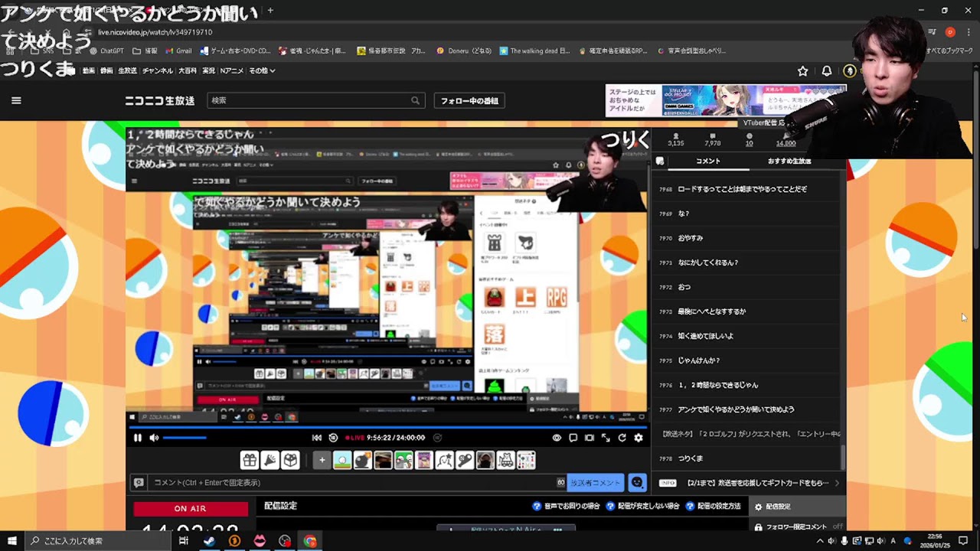The width and height of the screenshot is (980, 551).
Task: Enter fullscreen mode in the player
Action: (606, 438)
